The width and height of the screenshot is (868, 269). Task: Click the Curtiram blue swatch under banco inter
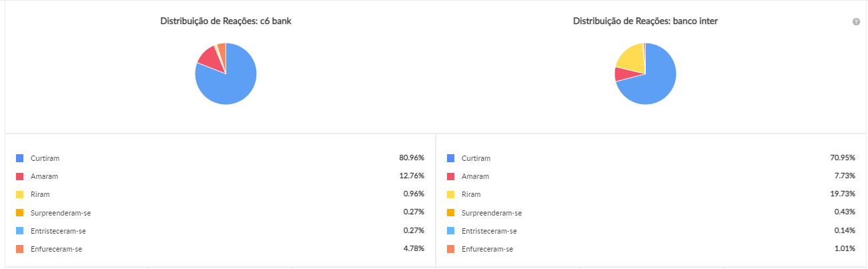450,158
